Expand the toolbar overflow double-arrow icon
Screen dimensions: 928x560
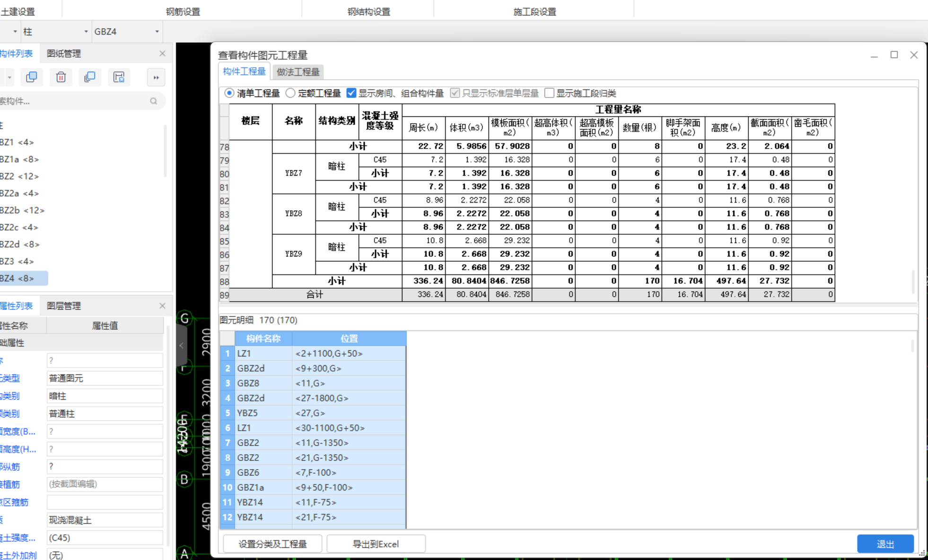[156, 77]
